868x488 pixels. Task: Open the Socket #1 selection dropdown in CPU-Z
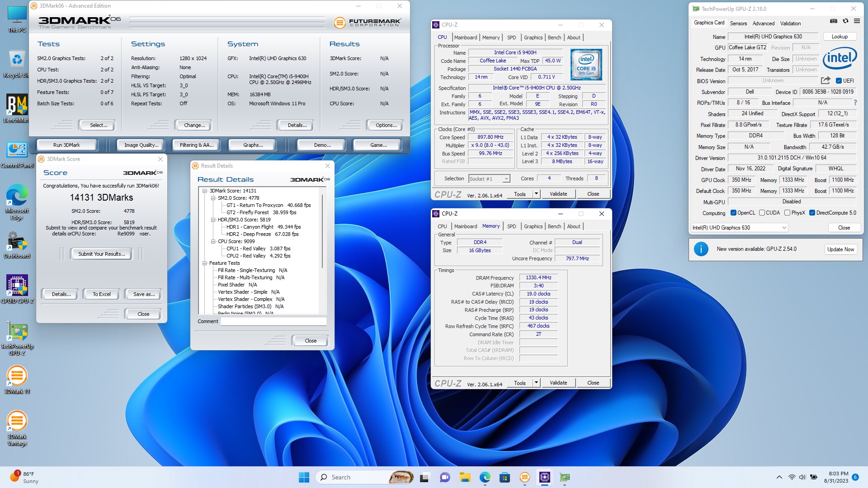click(490, 179)
